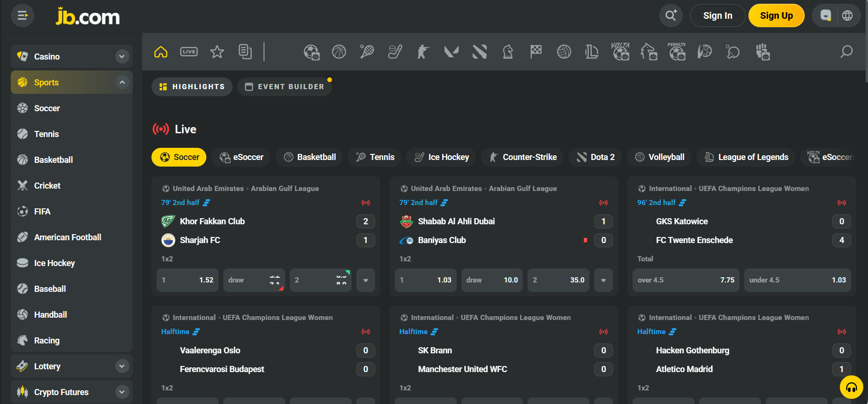Switch to League of Legends live tab
Viewport: 868px width, 404px height.
pos(746,157)
